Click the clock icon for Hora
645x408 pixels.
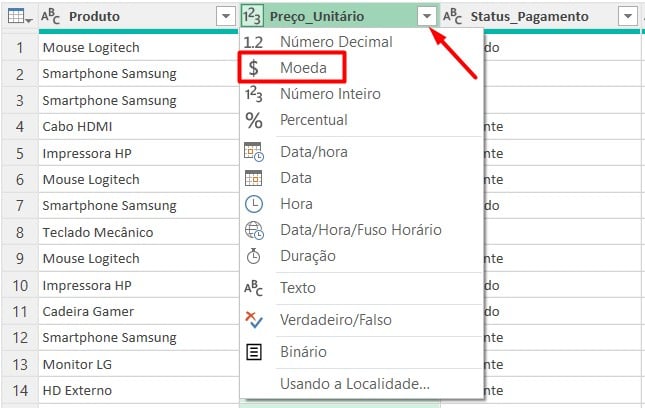254,204
